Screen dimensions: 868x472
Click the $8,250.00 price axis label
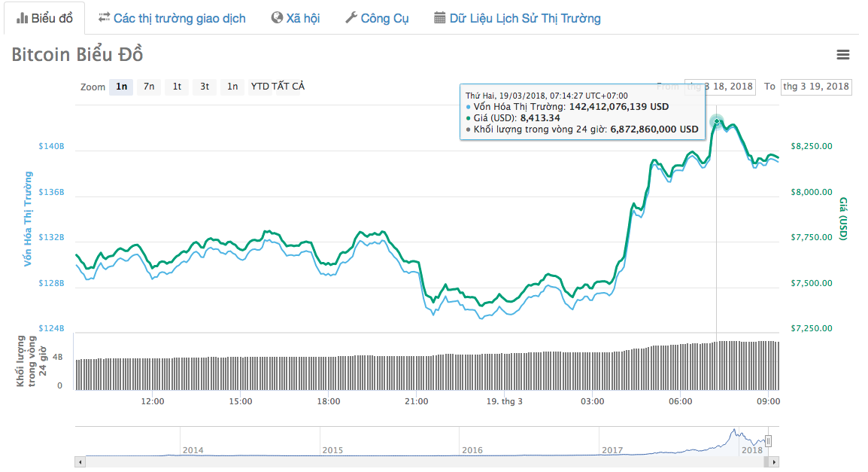click(812, 146)
